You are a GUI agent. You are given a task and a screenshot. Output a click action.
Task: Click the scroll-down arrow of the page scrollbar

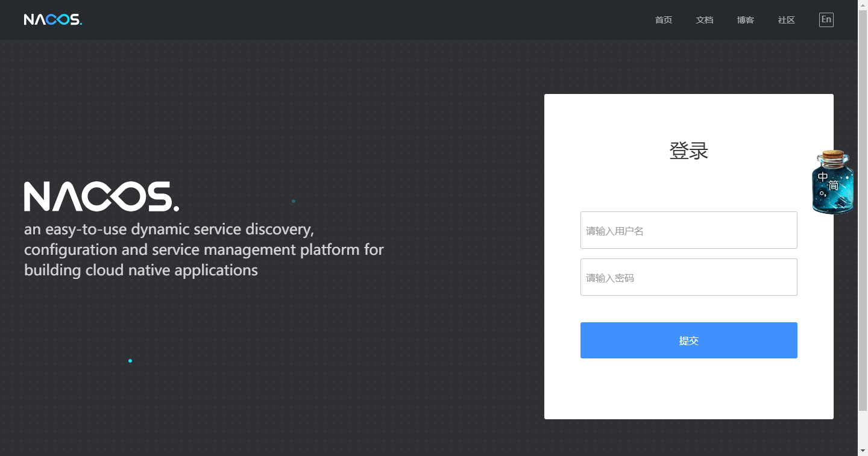tap(863, 451)
